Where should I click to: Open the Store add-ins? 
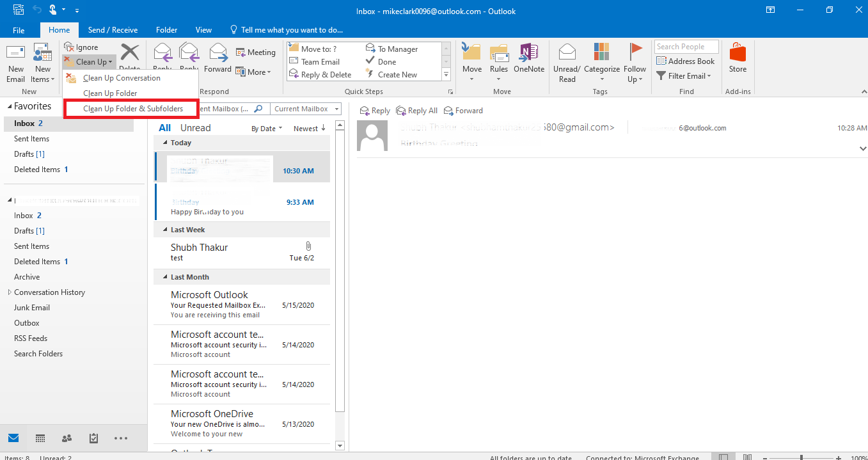738,59
